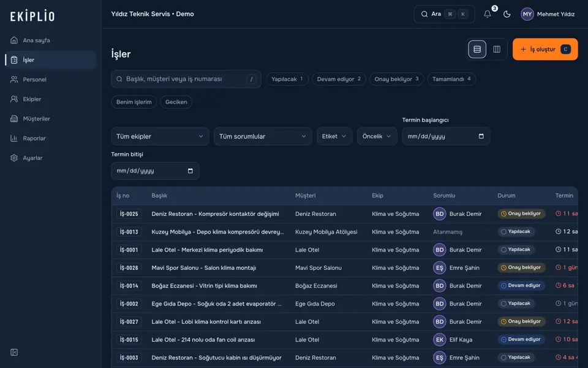Expand the Tüm sorumlular dropdown

(x=263, y=136)
